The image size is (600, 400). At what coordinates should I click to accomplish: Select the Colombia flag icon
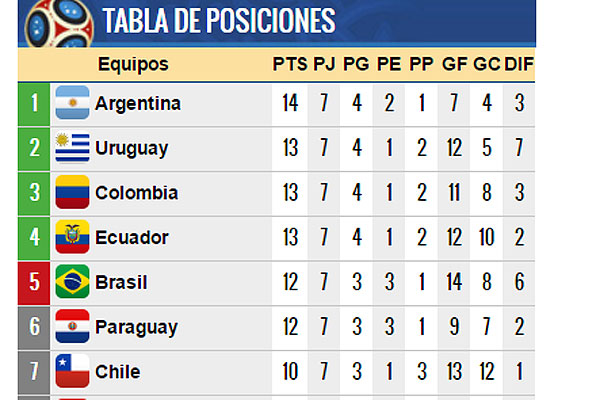point(72,192)
